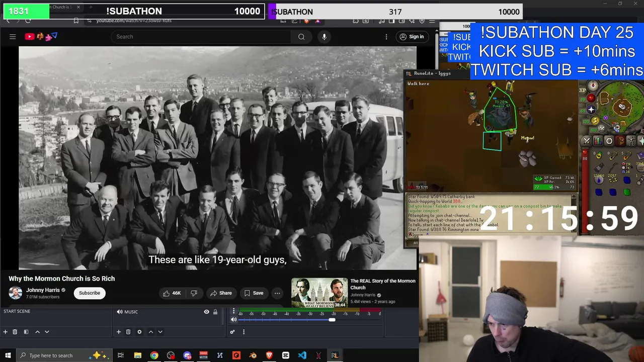Like the video showing 46K likes
This screenshot has height=362, width=644.
[171, 293]
